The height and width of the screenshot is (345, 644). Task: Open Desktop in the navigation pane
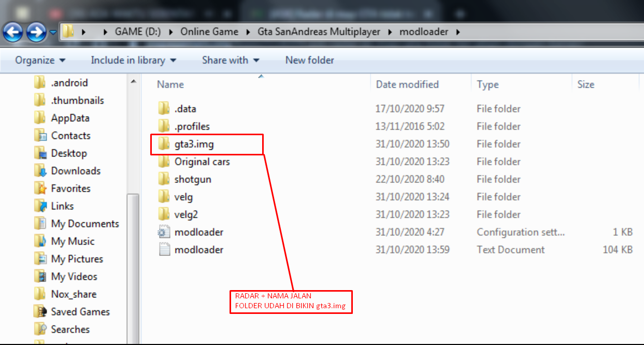(69, 153)
